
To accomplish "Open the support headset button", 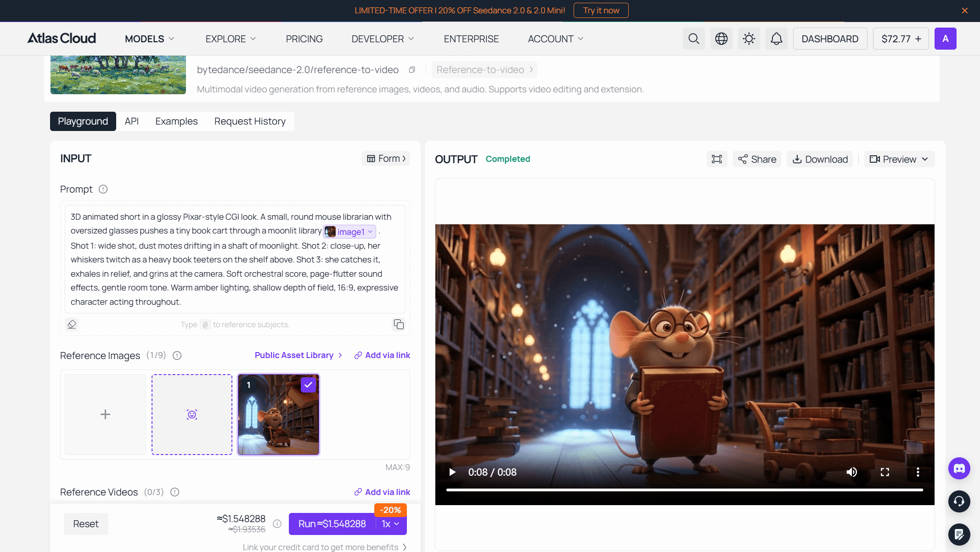I will [959, 501].
